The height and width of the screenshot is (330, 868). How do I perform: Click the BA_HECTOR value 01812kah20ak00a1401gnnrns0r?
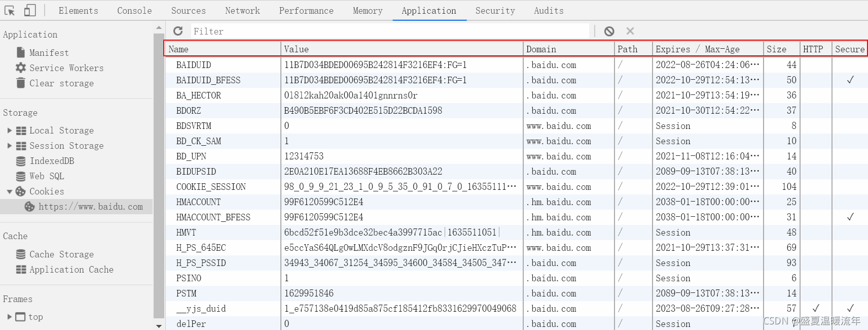coord(350,95)
